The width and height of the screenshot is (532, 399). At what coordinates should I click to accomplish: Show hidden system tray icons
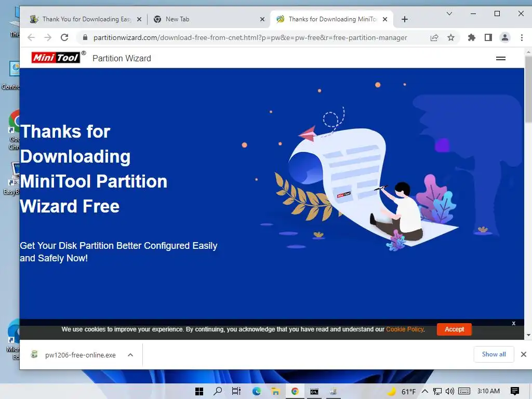[x=425, y=391]
